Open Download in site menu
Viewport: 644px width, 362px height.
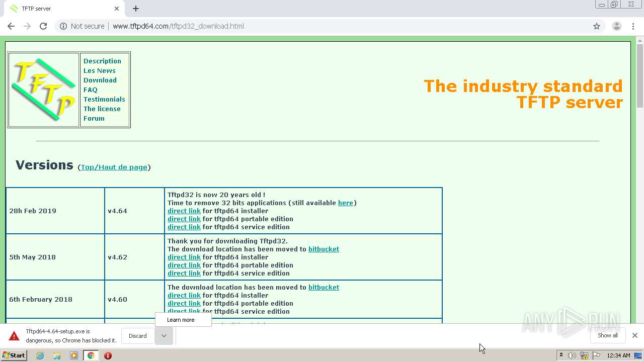[100, 80]
